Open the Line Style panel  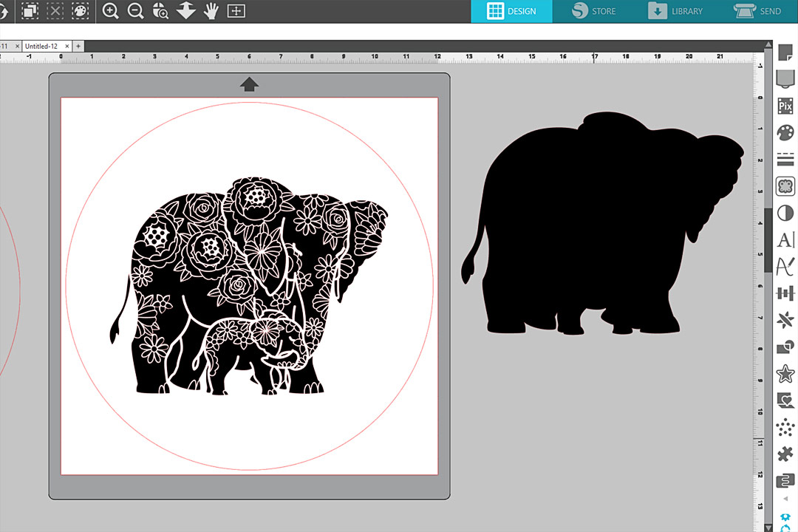point(785,160)
